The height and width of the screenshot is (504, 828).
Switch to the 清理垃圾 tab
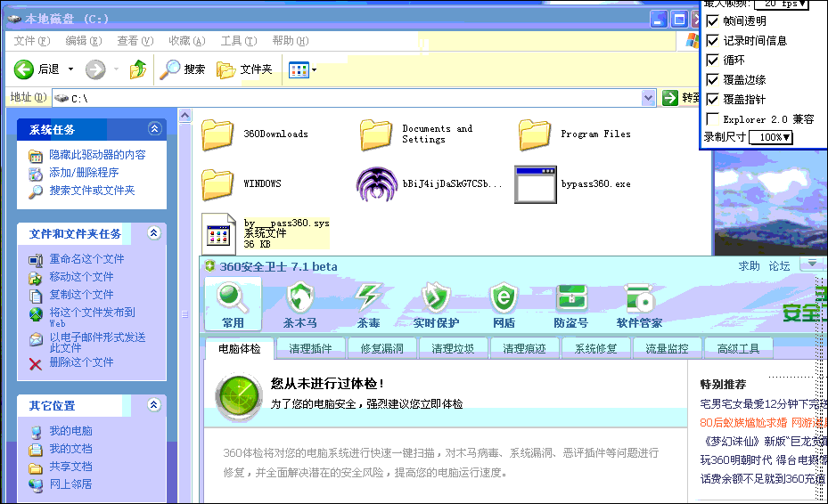[x=453, y=348]
